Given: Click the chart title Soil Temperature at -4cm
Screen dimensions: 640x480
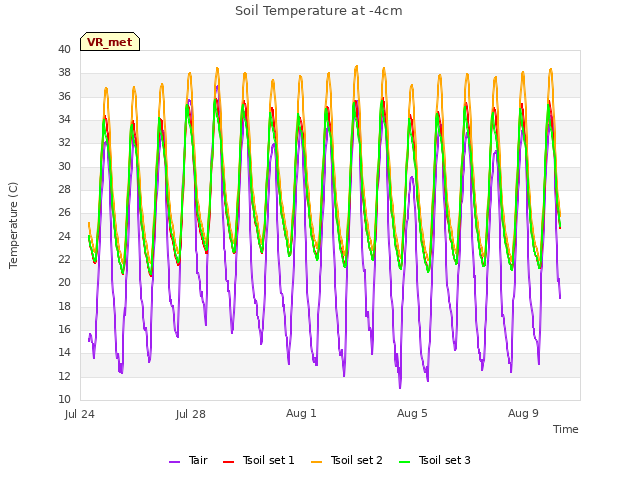Looking at the screenshot, I should [319, 11].
